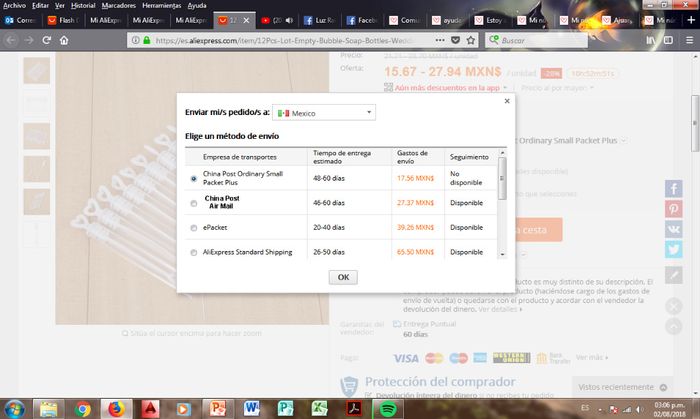The height and width of the screenshot is (419, 700).
Task: Save page to Pocket
Action: (x=455, y=40)
